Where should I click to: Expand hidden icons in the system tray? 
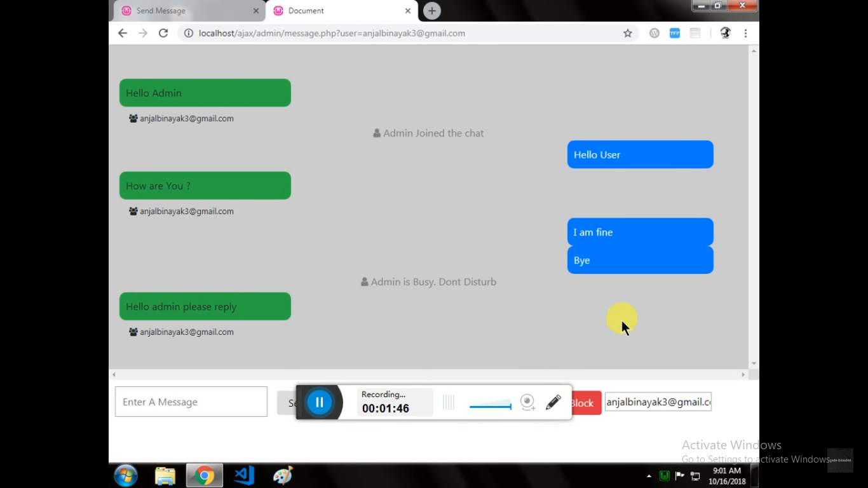click(649, 475)
